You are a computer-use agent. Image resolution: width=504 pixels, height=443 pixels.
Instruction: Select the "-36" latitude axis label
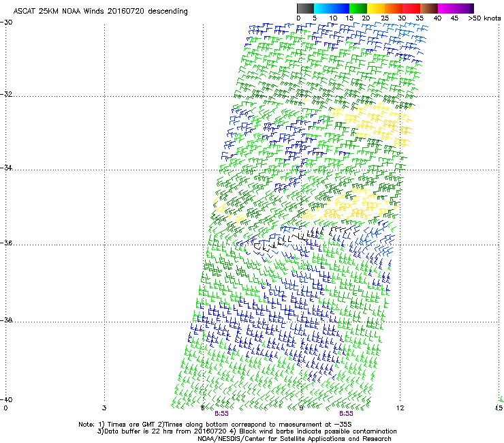pos(6,243)
